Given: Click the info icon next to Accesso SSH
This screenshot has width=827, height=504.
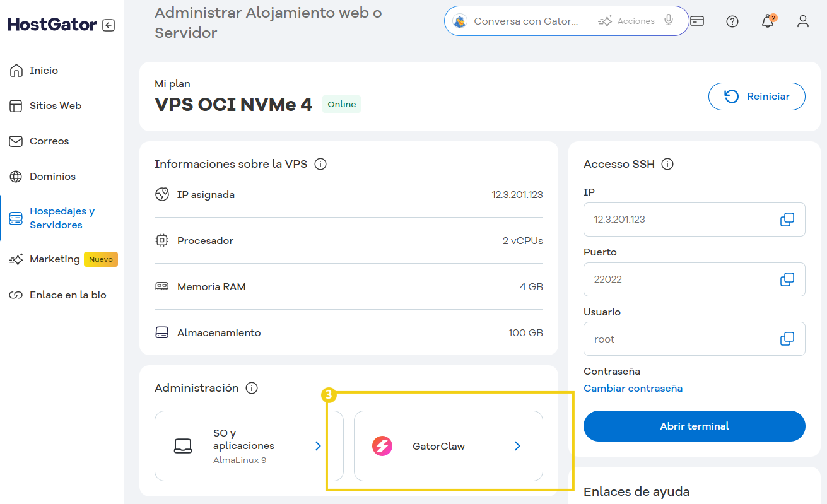Looking at the screenshot, I should (667, 163).
